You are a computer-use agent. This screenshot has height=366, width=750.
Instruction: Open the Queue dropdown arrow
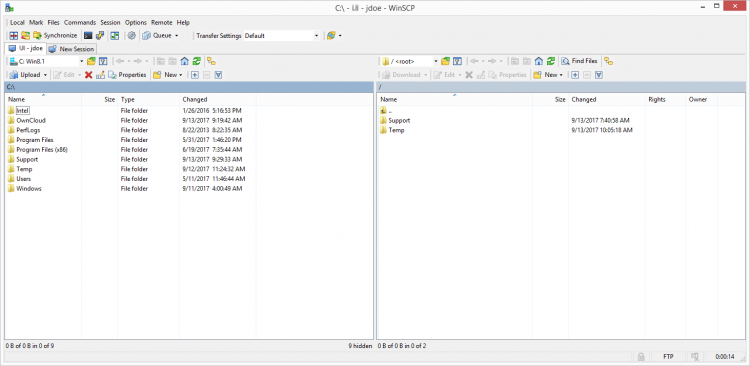tap(176, 35)
